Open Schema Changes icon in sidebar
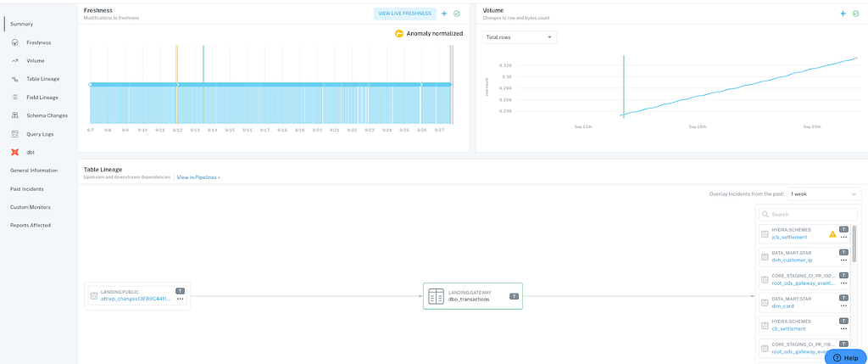 click(x=15, y=115)
